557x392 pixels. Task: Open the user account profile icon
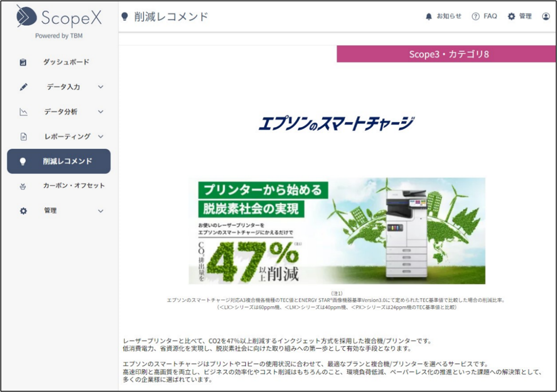(x=546, y=16)
